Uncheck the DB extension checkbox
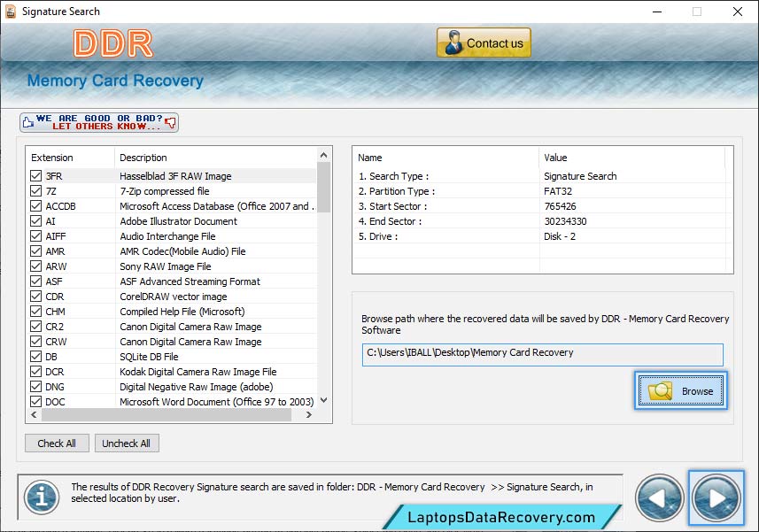Image resolution: width=759 pixels, height=532 pixels. [x=35, y=356]
